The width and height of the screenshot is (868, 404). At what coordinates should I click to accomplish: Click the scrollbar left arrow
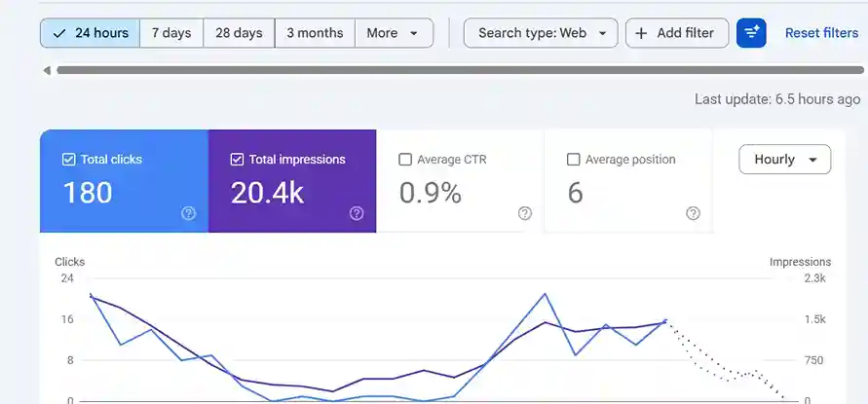point(47,70)
